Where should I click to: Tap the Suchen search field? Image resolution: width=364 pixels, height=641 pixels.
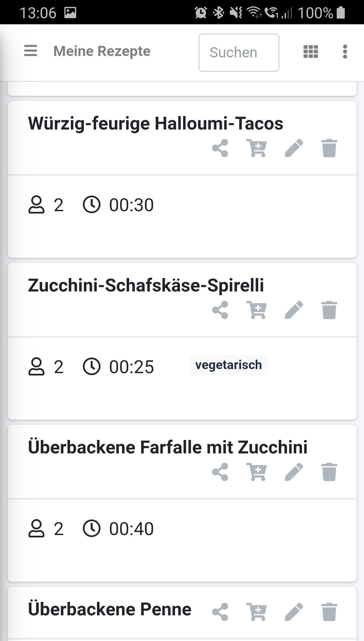point(239,53)
